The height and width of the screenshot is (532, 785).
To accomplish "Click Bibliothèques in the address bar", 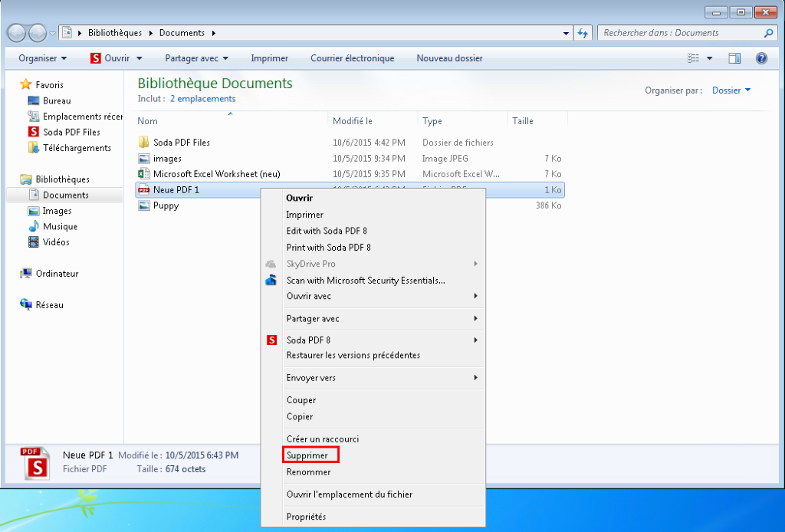I will (x=115, y=33).
